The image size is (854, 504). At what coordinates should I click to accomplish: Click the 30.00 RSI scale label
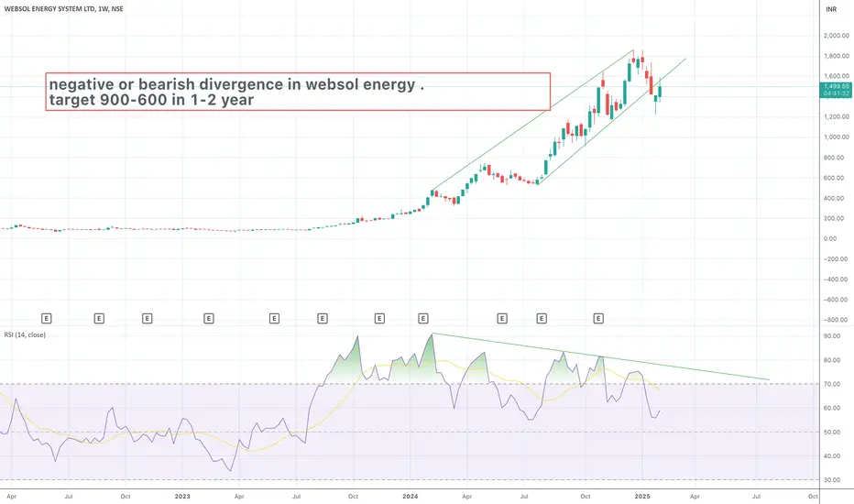[x=832, y=480]
